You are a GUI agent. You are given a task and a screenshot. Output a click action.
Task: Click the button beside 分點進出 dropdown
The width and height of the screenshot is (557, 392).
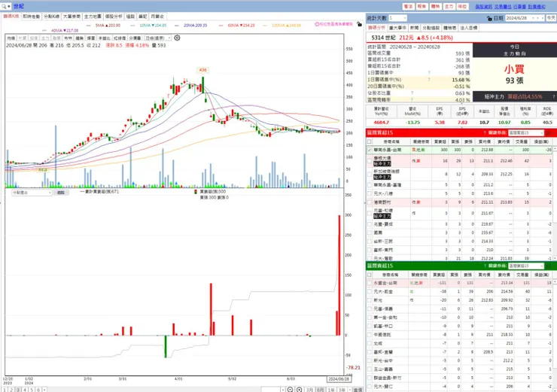coord(61,193)
